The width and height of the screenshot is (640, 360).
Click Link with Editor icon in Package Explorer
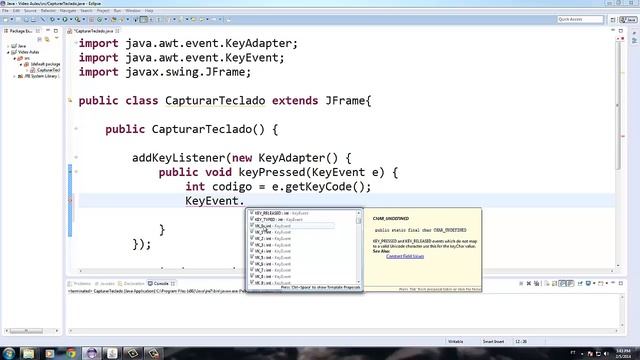tap(47, 39)
